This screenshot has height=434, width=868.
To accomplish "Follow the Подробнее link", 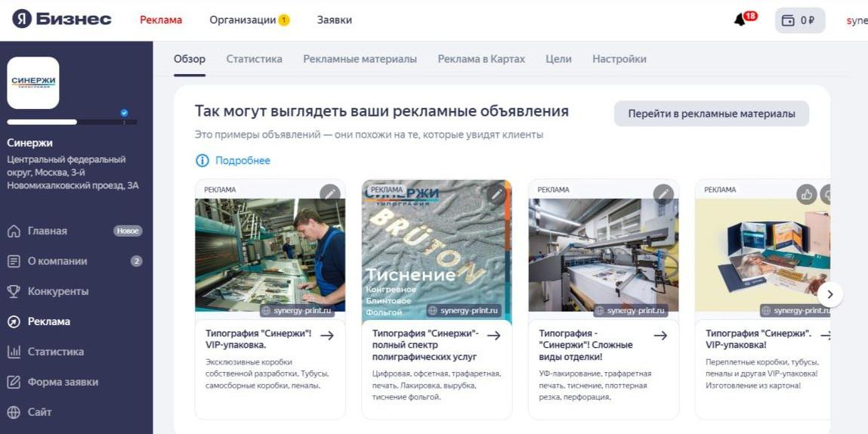I will click(x=242, y=161).
